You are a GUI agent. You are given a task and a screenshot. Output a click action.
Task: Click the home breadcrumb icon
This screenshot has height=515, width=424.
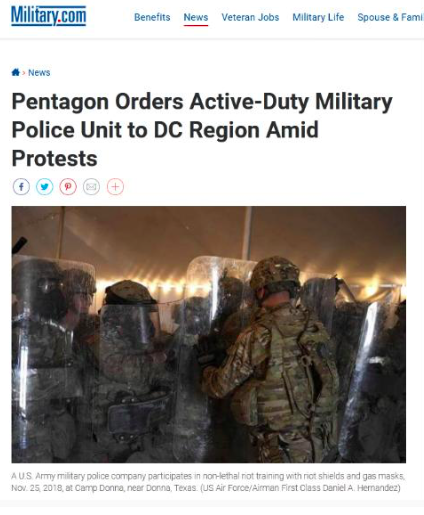[x=16, y=72]
